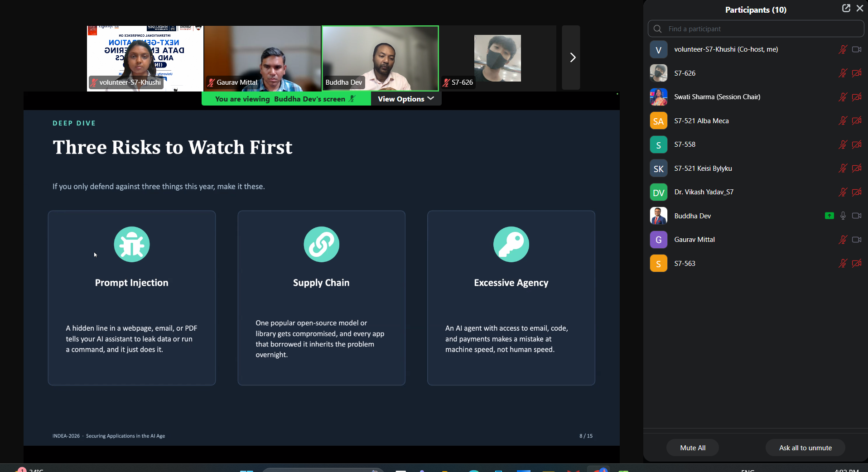Click the muted mic icon for S7-626
The image size is (868, 472).
point(843,73)
